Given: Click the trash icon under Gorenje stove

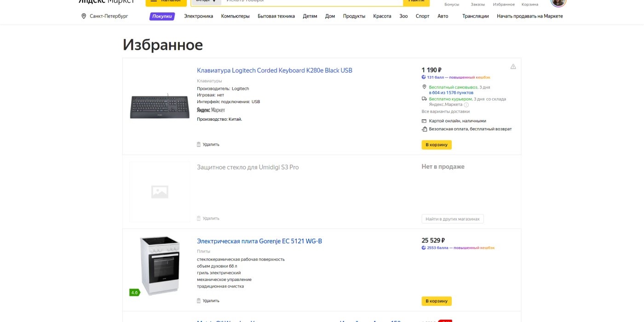Looking at the screenshot, I should point(199,300).
